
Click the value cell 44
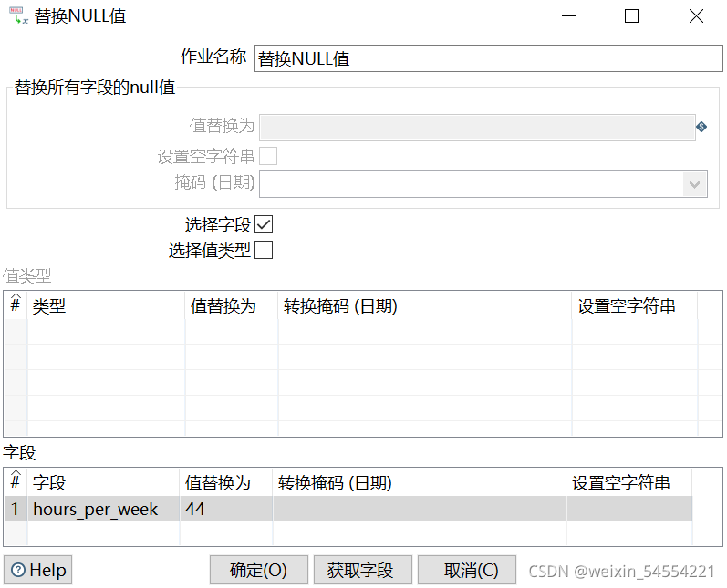(x=226, y=509)
